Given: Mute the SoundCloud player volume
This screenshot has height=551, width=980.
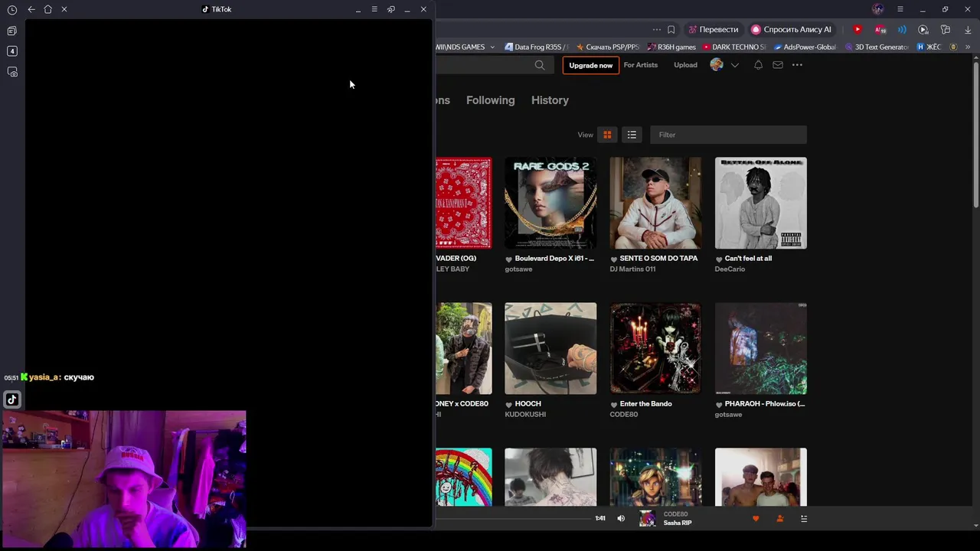Looking at the screenshot, I should tap(621, 518).
